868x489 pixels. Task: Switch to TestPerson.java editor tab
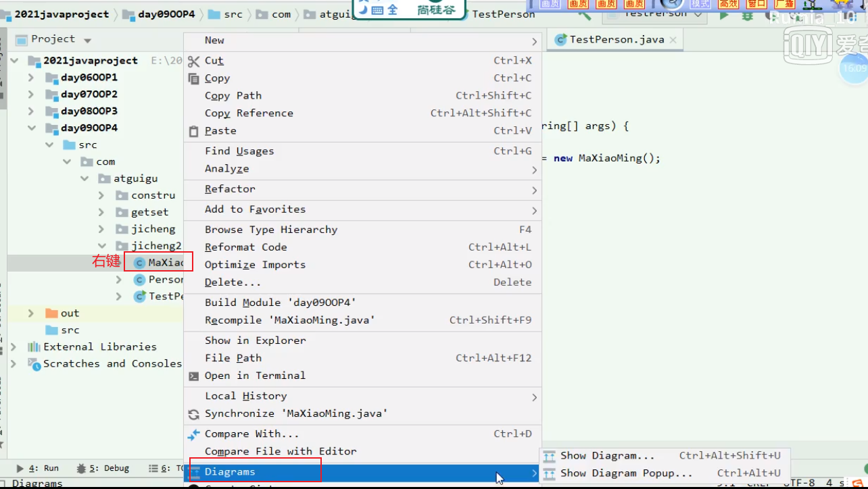(x=616, y=40)
